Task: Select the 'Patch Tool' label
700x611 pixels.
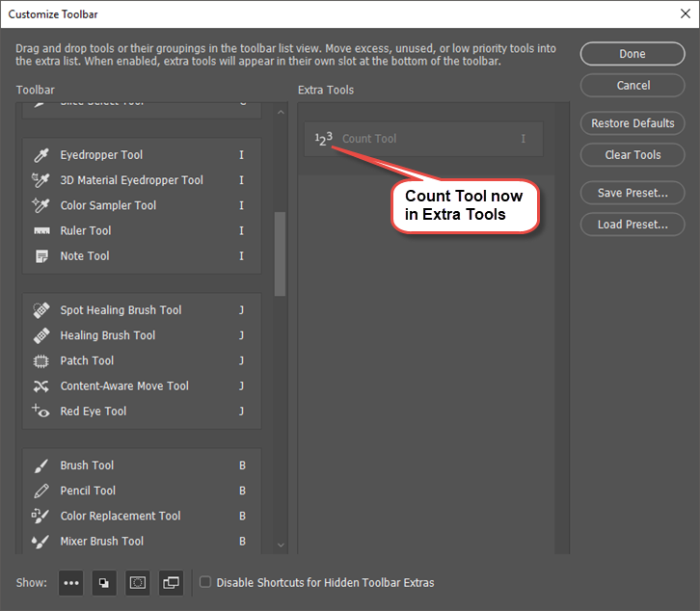Action: 87,360
